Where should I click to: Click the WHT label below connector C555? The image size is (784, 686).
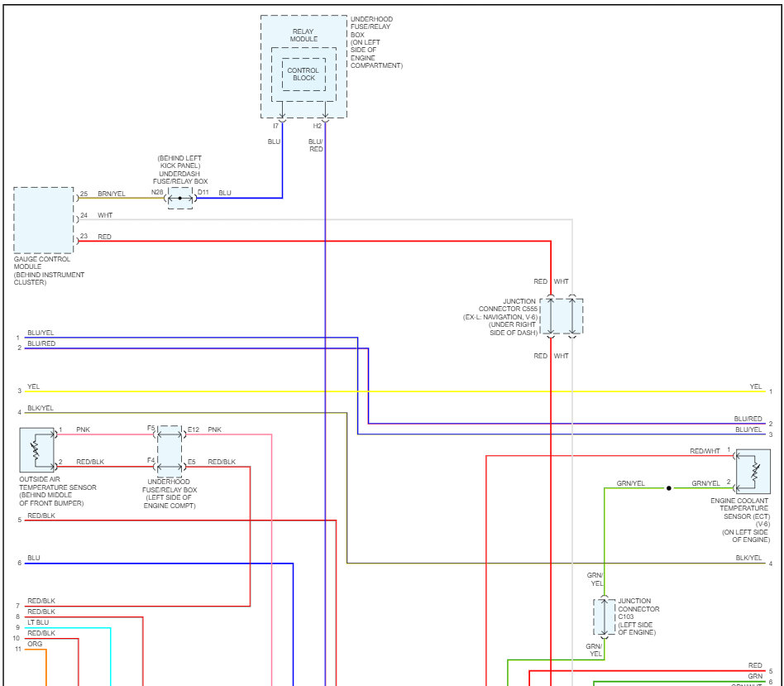click(x=561, y=356)
